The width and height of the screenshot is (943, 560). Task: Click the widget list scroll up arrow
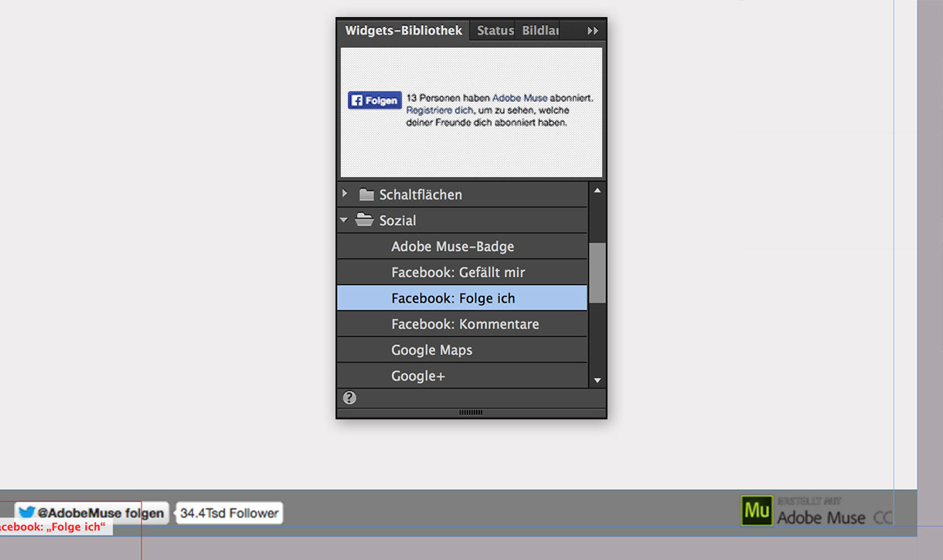pos(597,190)
